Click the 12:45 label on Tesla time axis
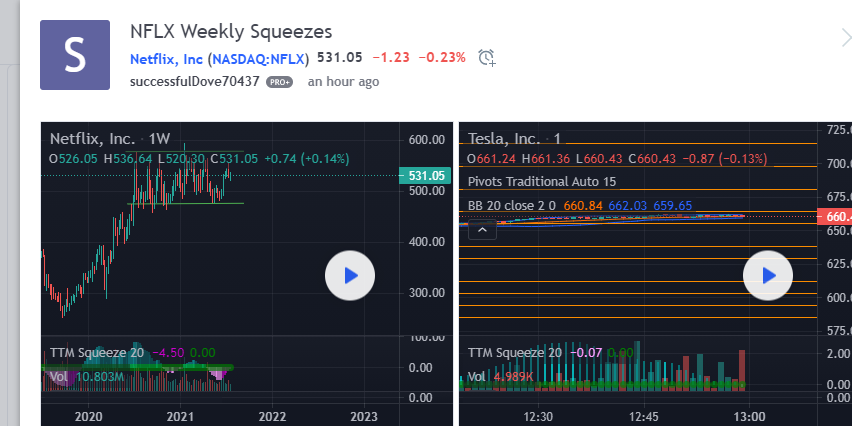This screenshot has height=426, width=852. pos(644,417)
